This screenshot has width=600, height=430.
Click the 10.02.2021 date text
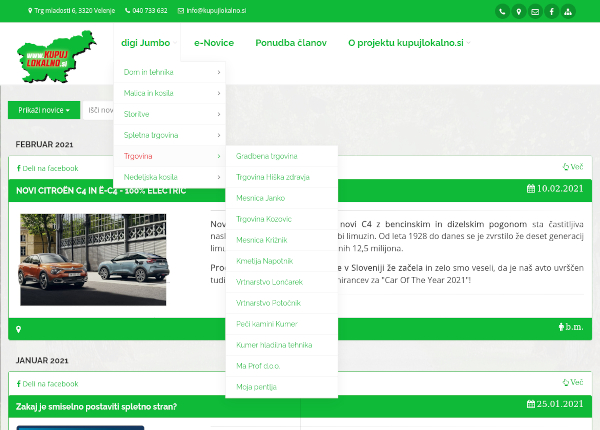click(x=560, y=189)
